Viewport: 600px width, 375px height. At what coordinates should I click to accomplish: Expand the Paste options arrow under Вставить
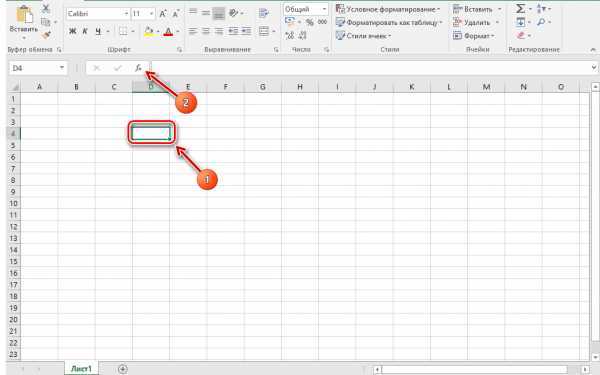24,38
